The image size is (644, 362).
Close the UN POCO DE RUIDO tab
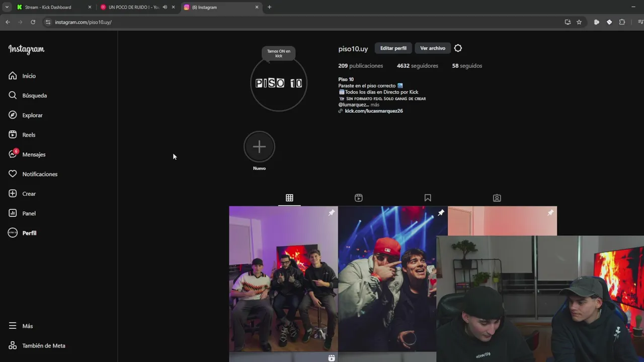(x=173, y=7)
